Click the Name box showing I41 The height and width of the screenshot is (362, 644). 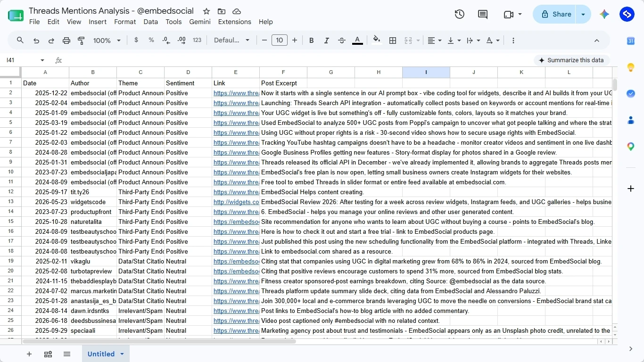[x=21, y=60]
